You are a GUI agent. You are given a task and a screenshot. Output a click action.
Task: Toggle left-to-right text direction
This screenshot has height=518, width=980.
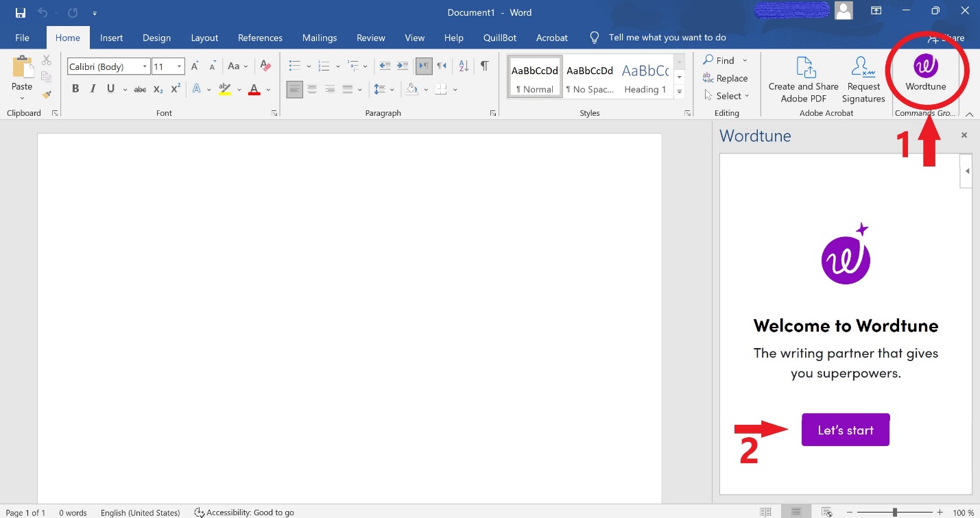pos(424,66)
